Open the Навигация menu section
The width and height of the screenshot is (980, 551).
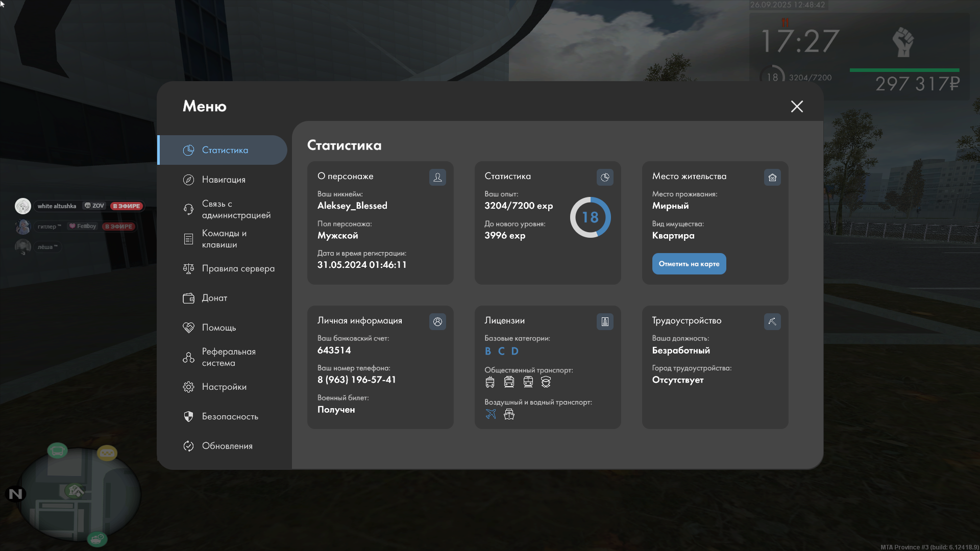[x=223, y=180]
